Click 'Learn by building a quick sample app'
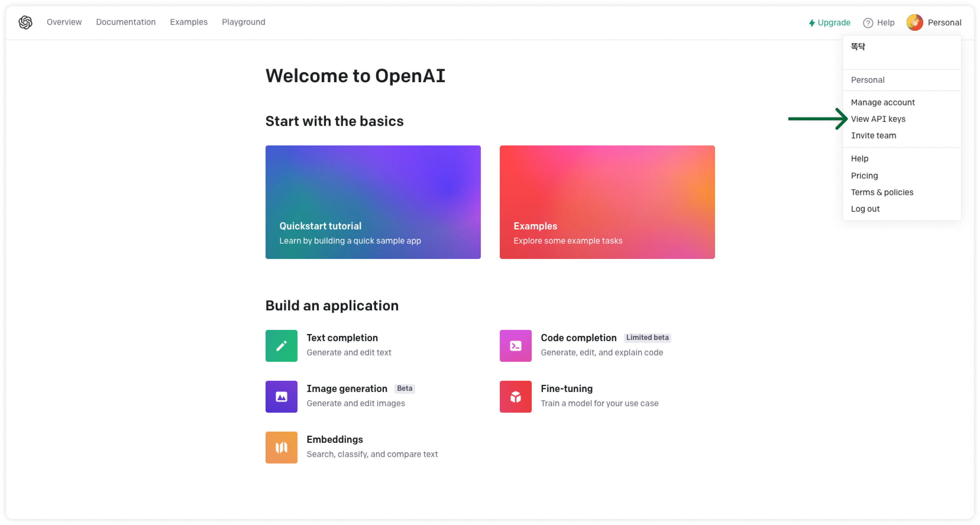Image resolution: width=980 pixels, height=525 pixels. pos(350,240)
